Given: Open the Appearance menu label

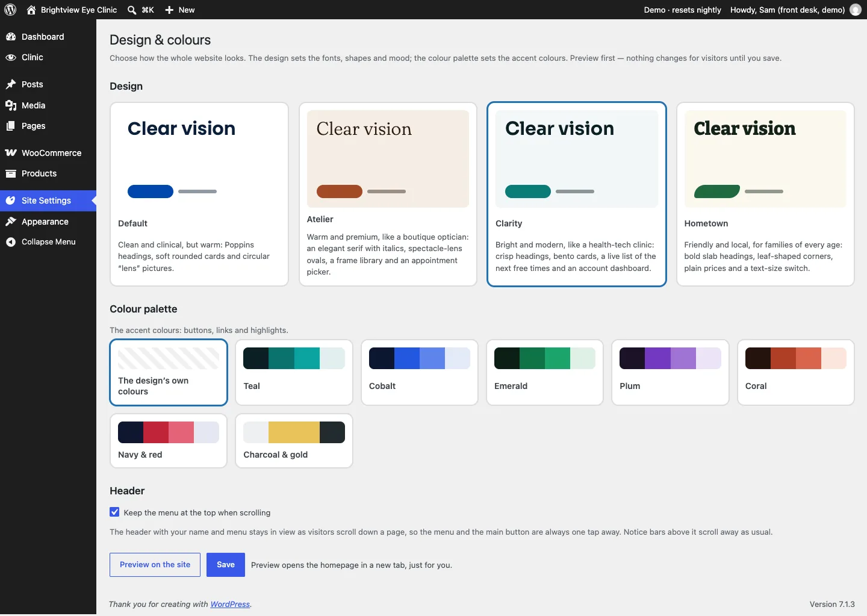Looking at the screenshot, I should point(45,222).
